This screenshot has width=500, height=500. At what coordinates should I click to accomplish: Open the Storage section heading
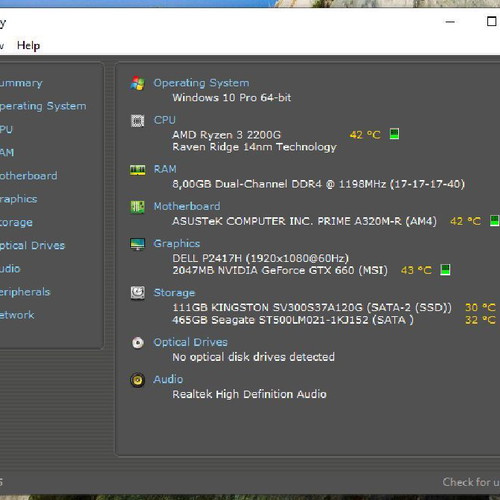point(174,293)
